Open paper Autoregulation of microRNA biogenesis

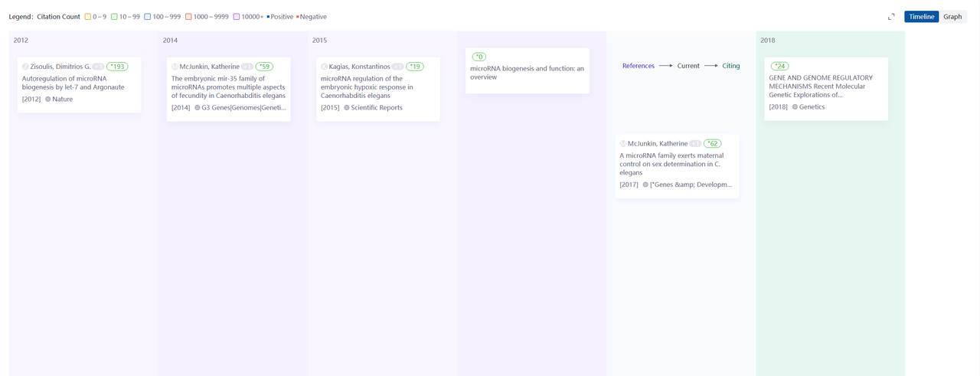point(73,83)
